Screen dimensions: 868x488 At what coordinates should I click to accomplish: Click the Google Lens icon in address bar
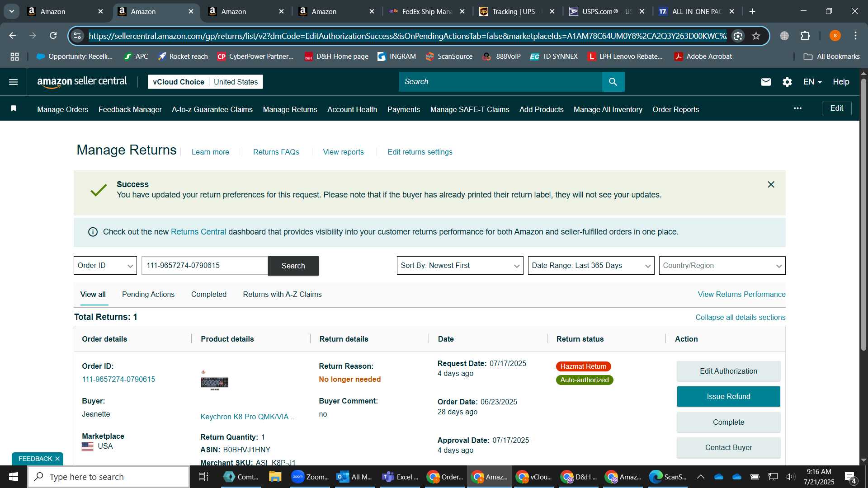[738, 36]
